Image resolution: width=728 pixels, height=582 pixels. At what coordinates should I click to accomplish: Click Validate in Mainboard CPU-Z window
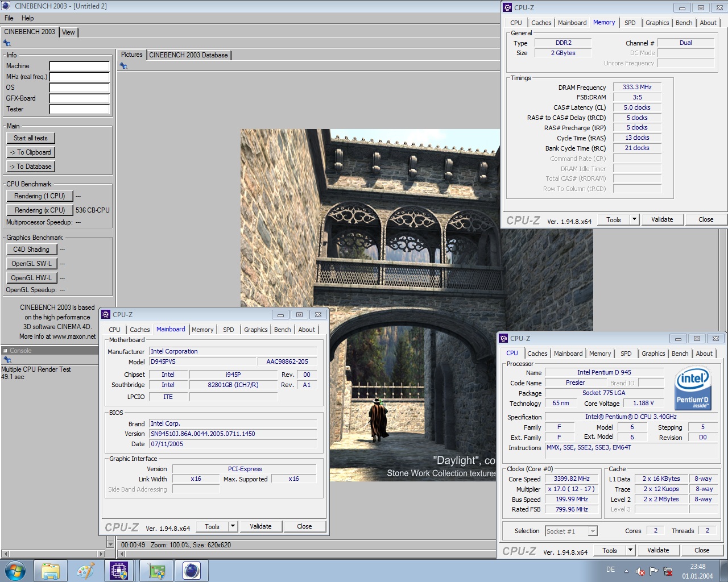[260, 526]
